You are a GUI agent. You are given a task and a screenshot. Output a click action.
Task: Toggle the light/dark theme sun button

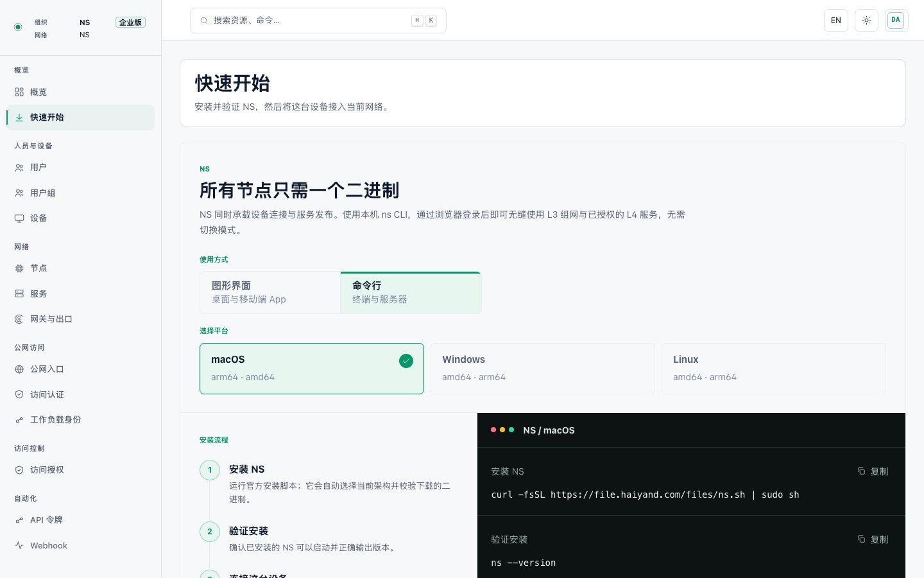click(x=866, y=21)
